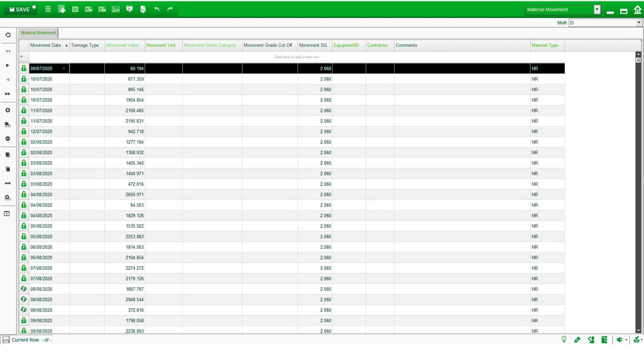644x362 pixels.
Task: Click the floppy disk icon in status bar
Action: tap(6, 340)
